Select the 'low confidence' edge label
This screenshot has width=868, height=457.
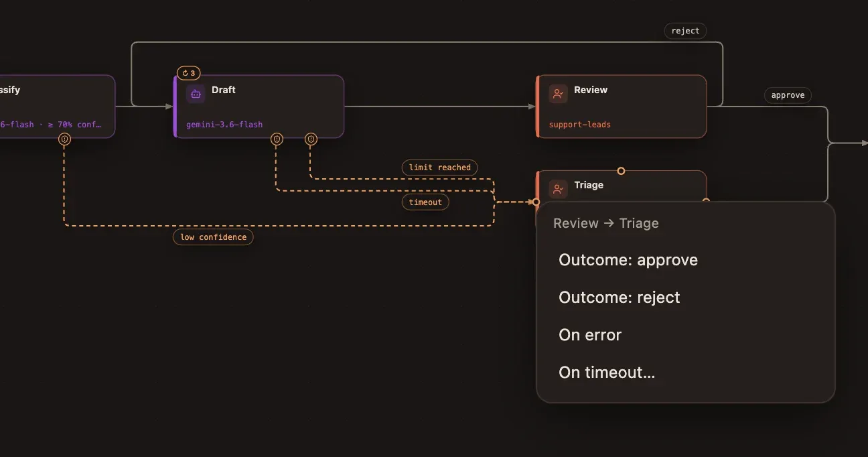tap(213, 237)
